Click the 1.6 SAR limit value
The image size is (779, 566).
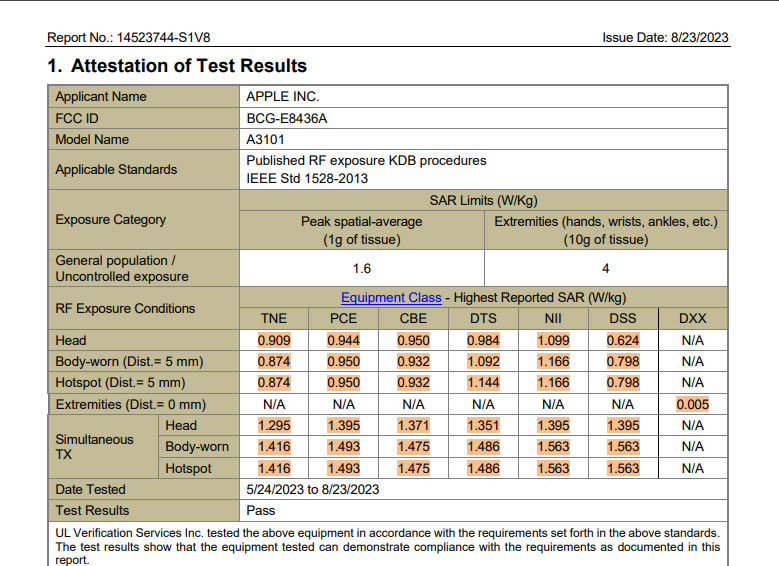[x=362, y=268]
